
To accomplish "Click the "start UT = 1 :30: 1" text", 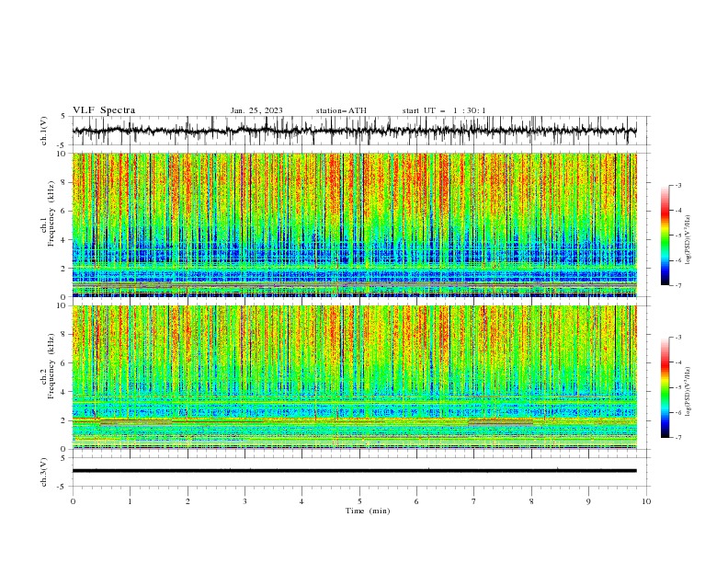I will point(444,110).
